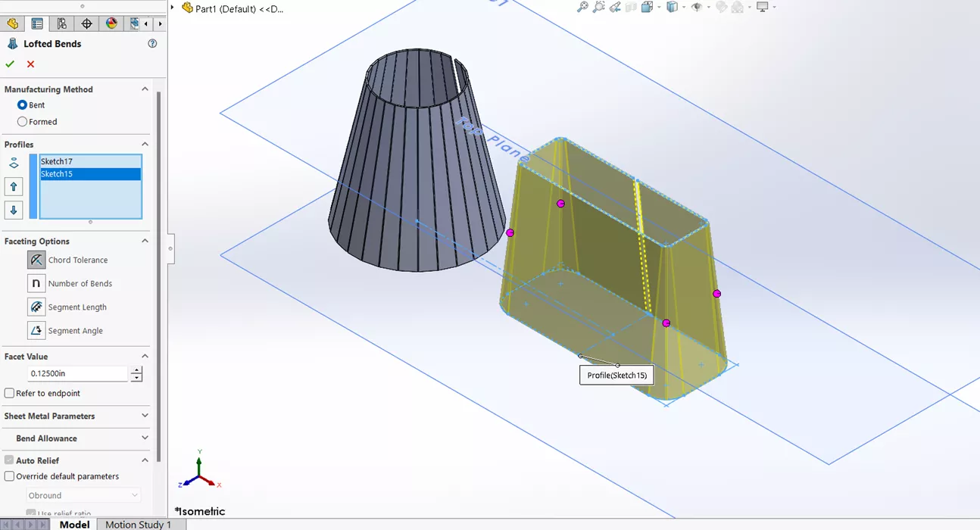Cancel Lofted Bends with red X
The height and width of the screenshot is (530, 980).
point(31,64)
